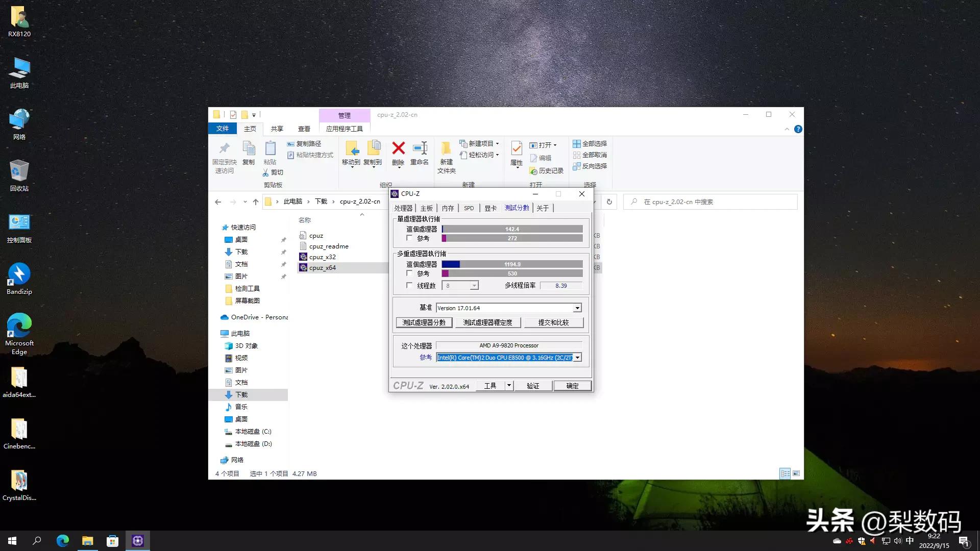Check the thread count (线程数) checkbox
The width and height of the screenshot is (980, 551).
410,285
